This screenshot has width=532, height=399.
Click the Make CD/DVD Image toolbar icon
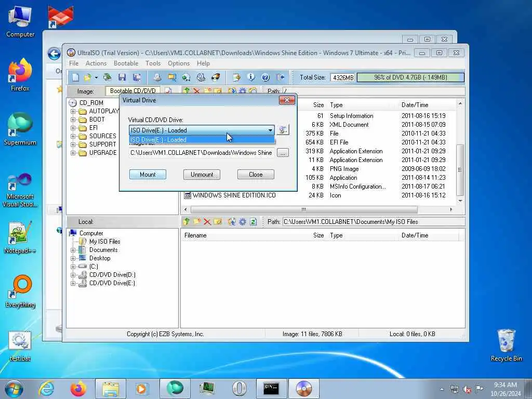(x=157, y=77)
